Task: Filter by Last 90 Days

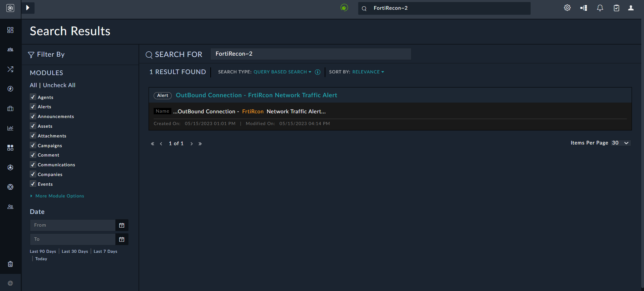Action: coord(43,251)
